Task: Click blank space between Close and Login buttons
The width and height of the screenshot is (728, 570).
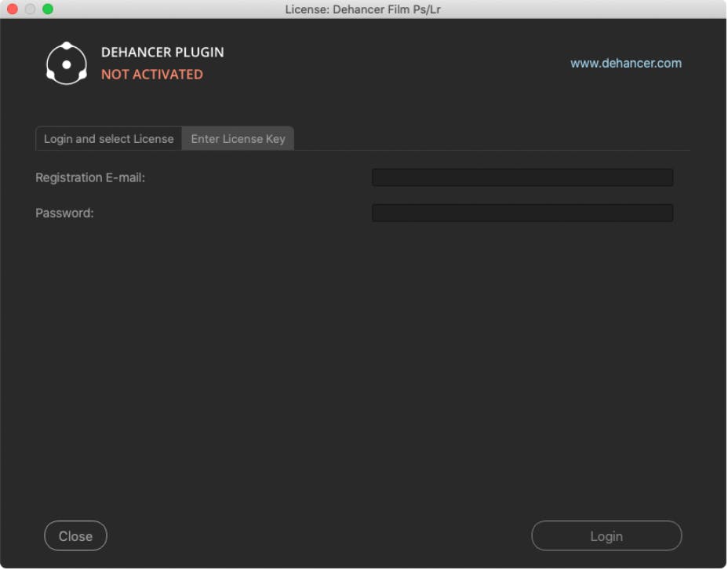Action: pyautogui.click(x=314, y=536)
